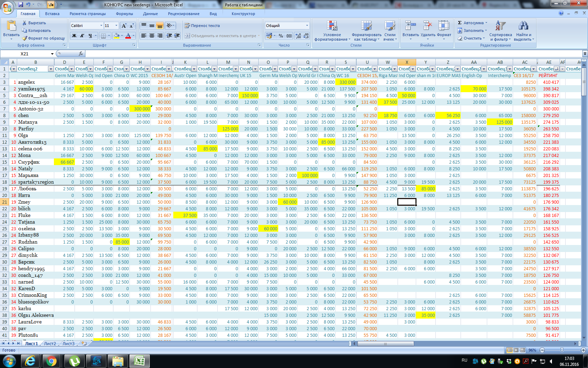588x368 pixels.
Task: Toggle bold formatting (Ж button)
Action: click(74, 36)
